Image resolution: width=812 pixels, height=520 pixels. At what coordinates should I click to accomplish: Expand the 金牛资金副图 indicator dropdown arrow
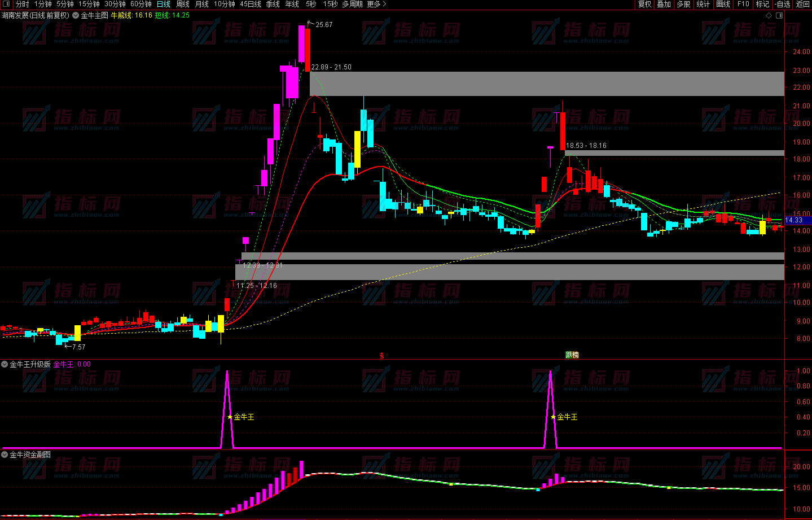pyautogui.click(x=5, y=455)
